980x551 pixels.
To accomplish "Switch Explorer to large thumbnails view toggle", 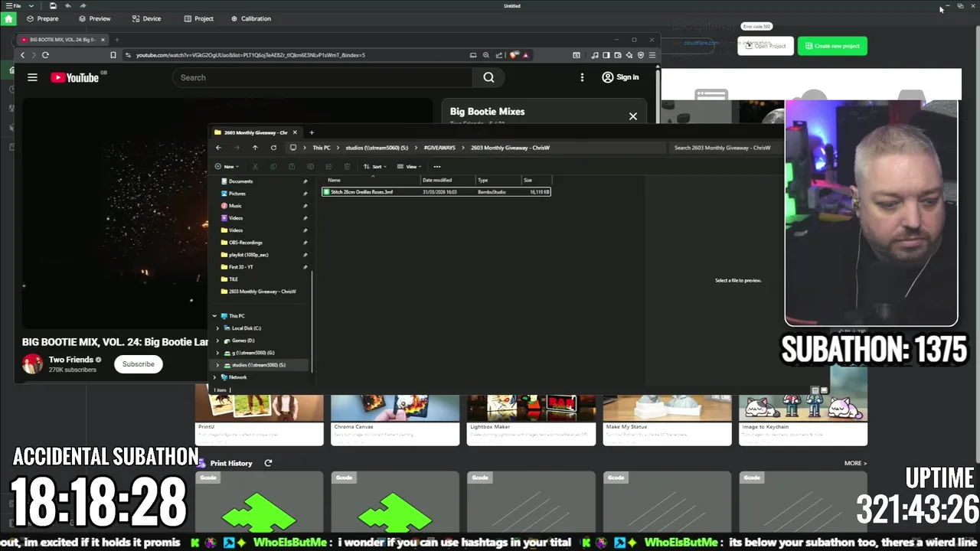I will click(x=825, y=390).
